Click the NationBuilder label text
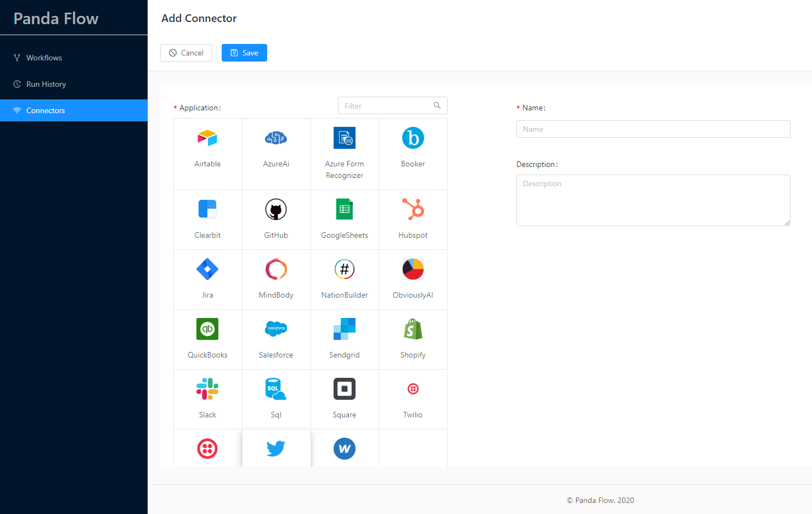The height and width of the screenshot is (514, 812). [345, 295]
